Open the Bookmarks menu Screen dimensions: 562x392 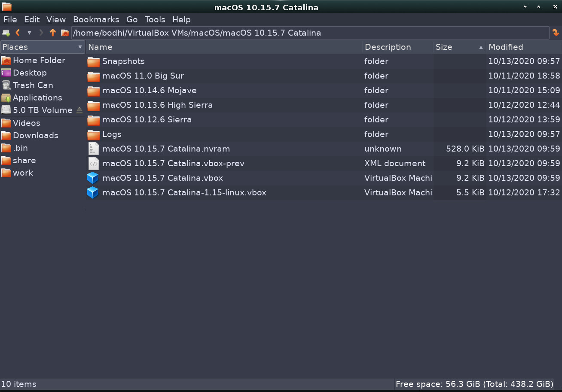pos(96,19)
